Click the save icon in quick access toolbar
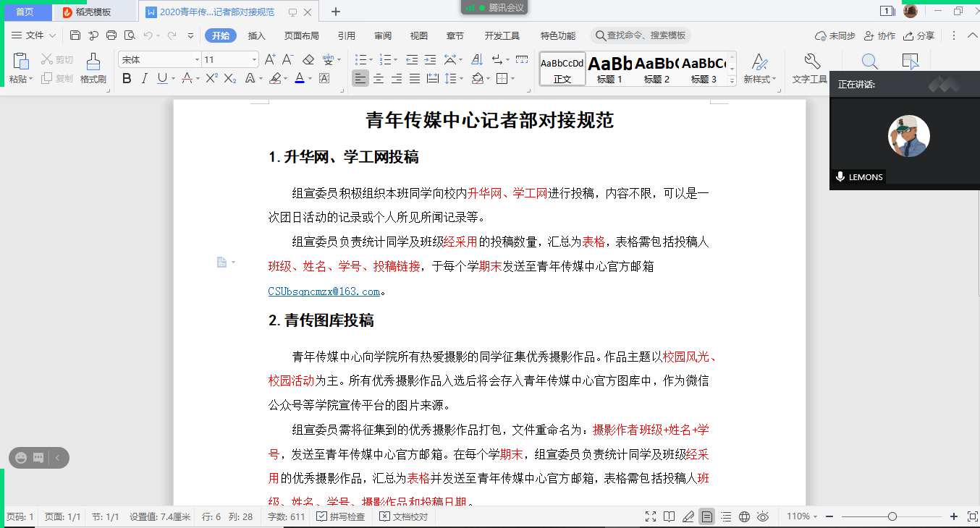The height and width of the screenshot is (528, 980). [75, 35]
